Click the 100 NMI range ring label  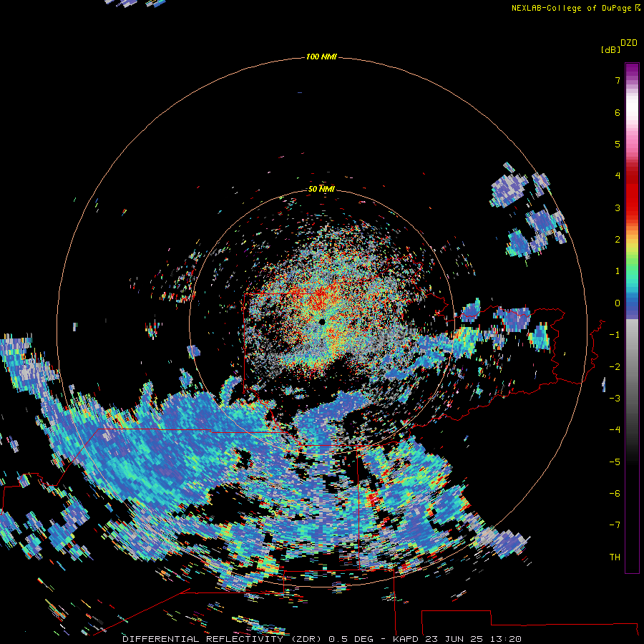click(x=321, y=57)
